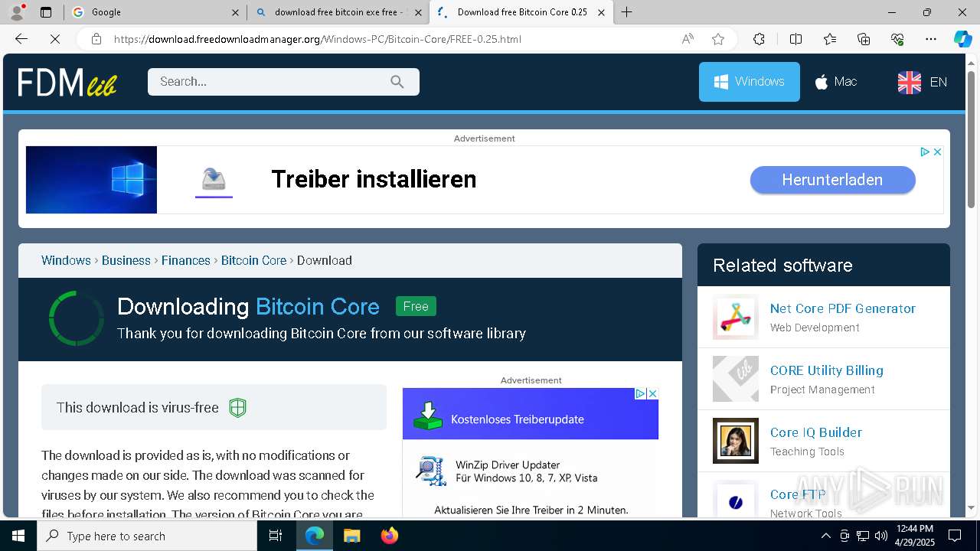
Task: Click the search magnifier icon
Action: (397, 82)
